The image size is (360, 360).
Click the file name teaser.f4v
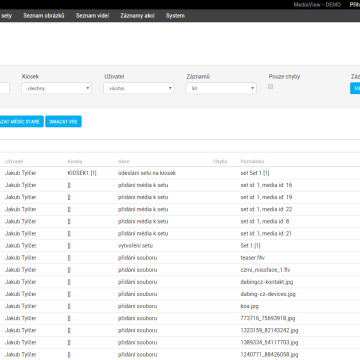pyautogui.click(x=253, y=258)
